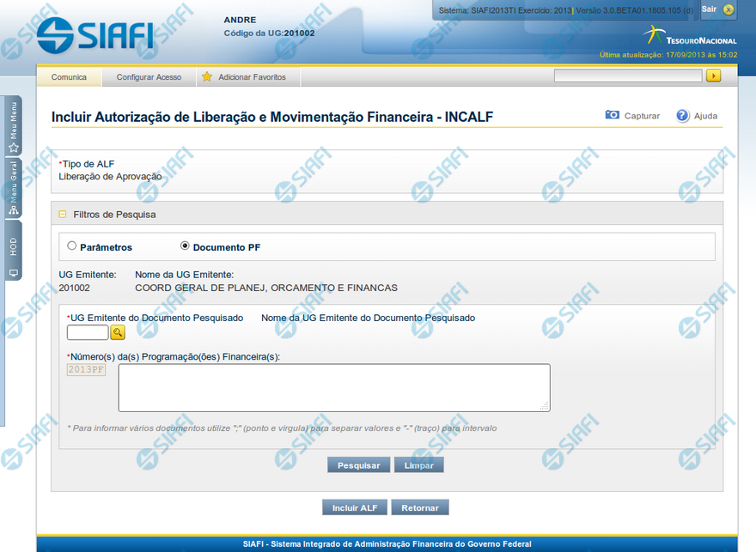Open the Meu Menu side tab
756x552 pixels.
(14, 125)
